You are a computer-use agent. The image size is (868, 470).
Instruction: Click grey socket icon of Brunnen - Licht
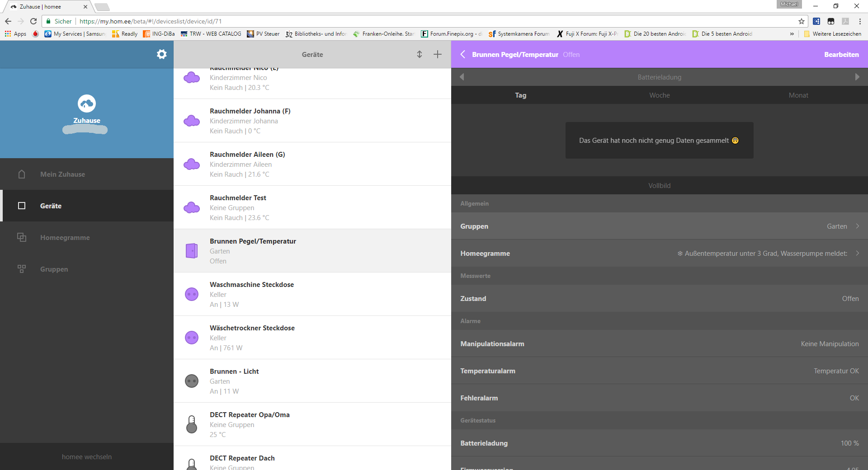click(x=192, y=381)
